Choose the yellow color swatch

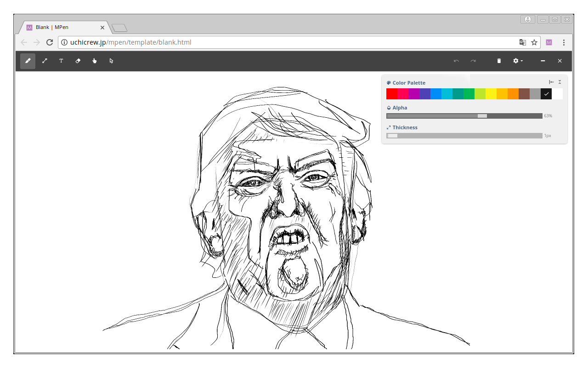click(x=491, y=94)
